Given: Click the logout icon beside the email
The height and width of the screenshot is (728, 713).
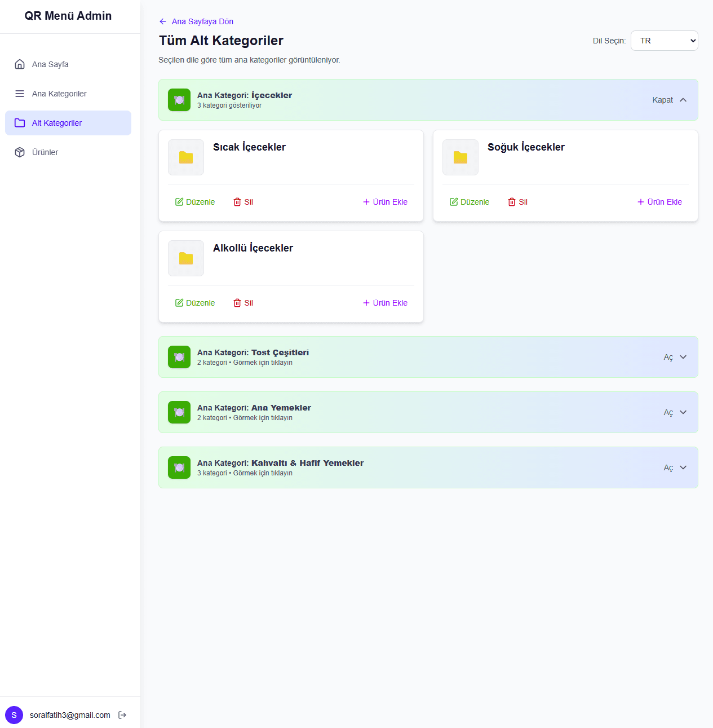Looking at the screenshot, I should click(122, 715).
